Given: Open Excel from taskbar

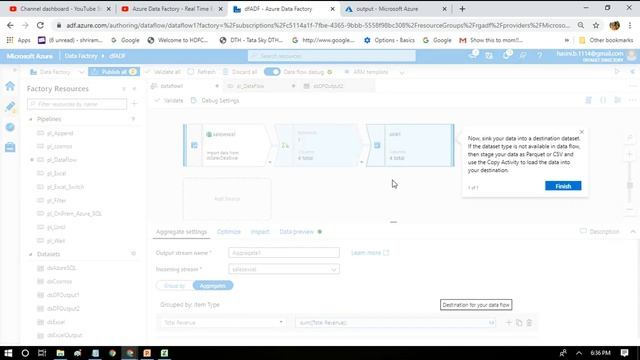Looking at the screenshot, I should (164, 353).
